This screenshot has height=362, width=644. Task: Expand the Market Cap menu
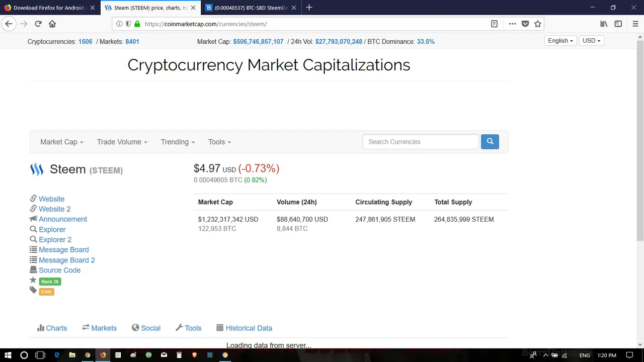point(61,142)
